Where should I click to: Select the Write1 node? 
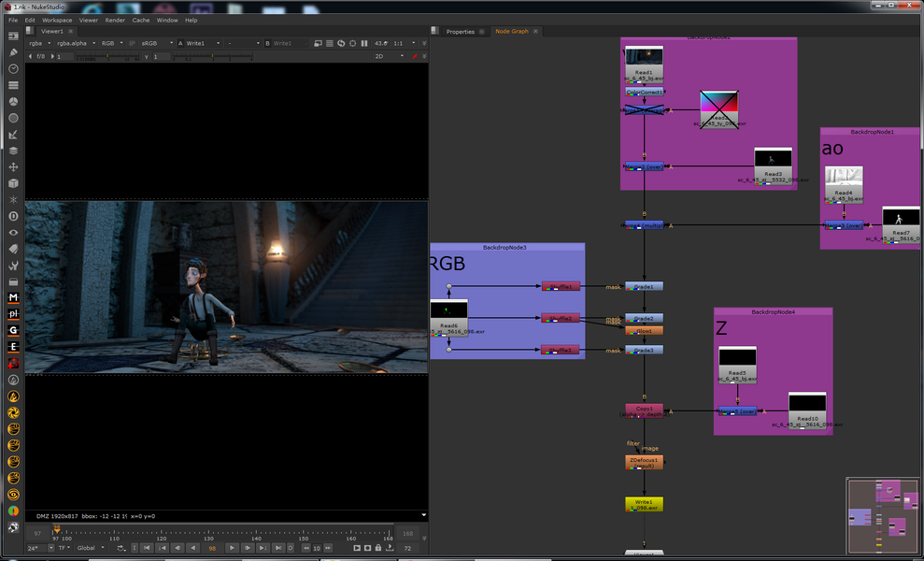coord(644,504)
